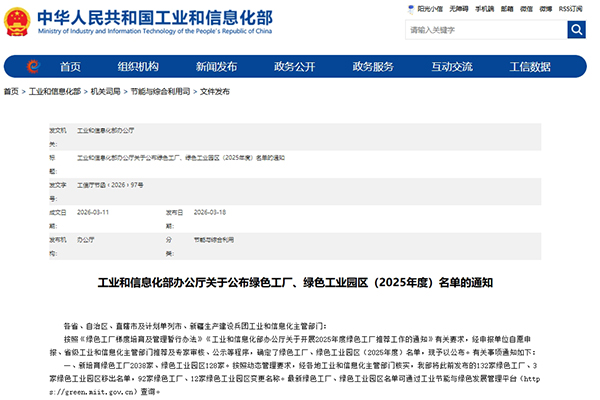
Task: Navigate to 工信数据 tab
Action: [x=530, y=67]
